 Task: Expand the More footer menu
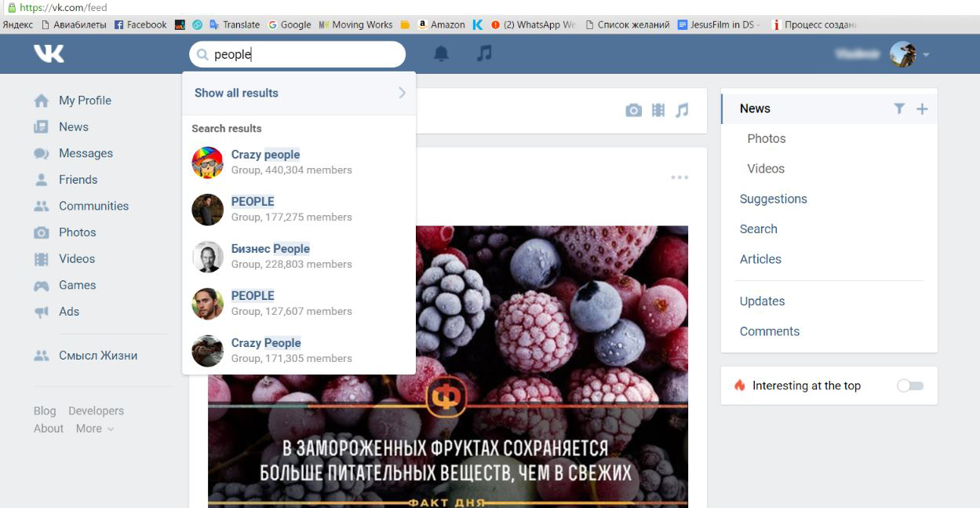pos(95,429)
